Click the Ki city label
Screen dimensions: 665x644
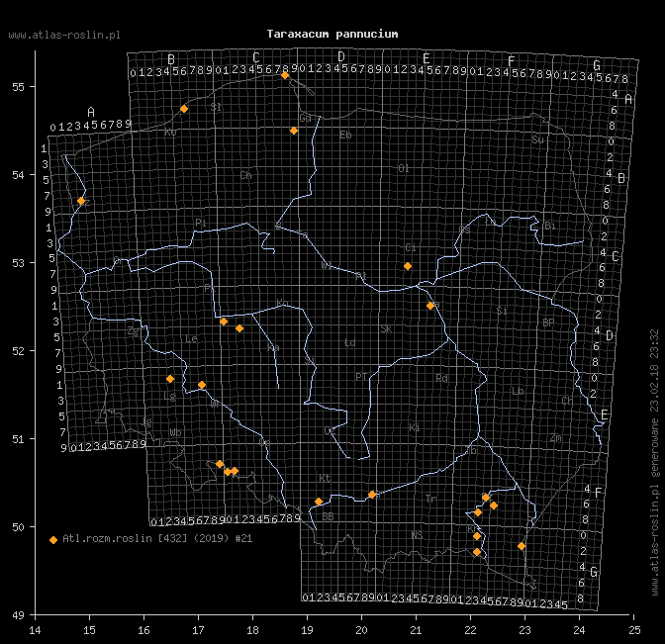(x=415, y=427)
